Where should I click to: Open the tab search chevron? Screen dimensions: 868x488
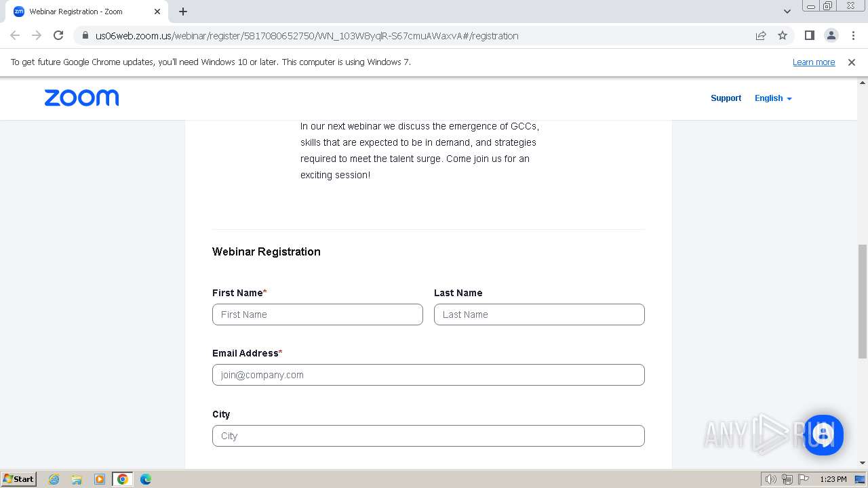[787, 12]
